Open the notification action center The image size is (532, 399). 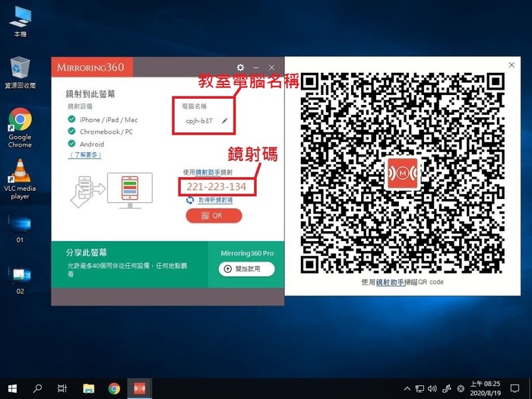[x=515, y=388]
